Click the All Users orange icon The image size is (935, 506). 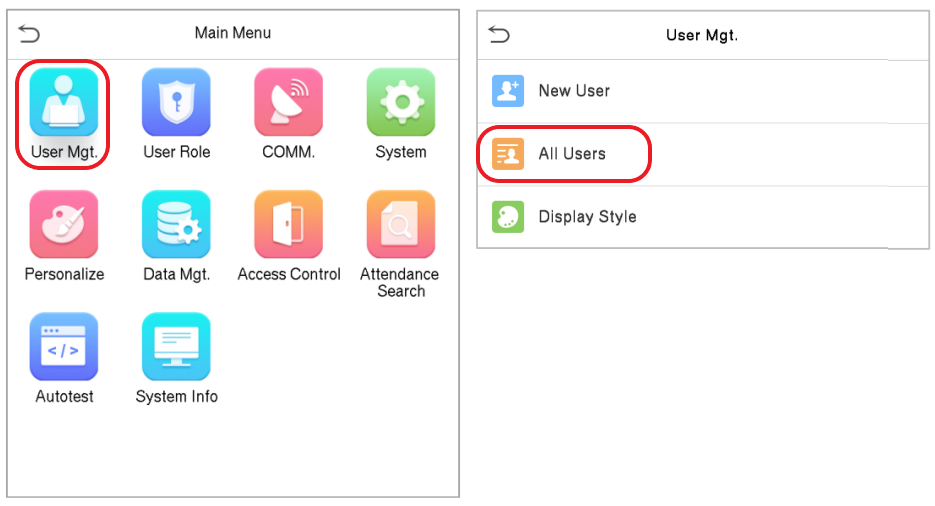(x=508, y=154)
